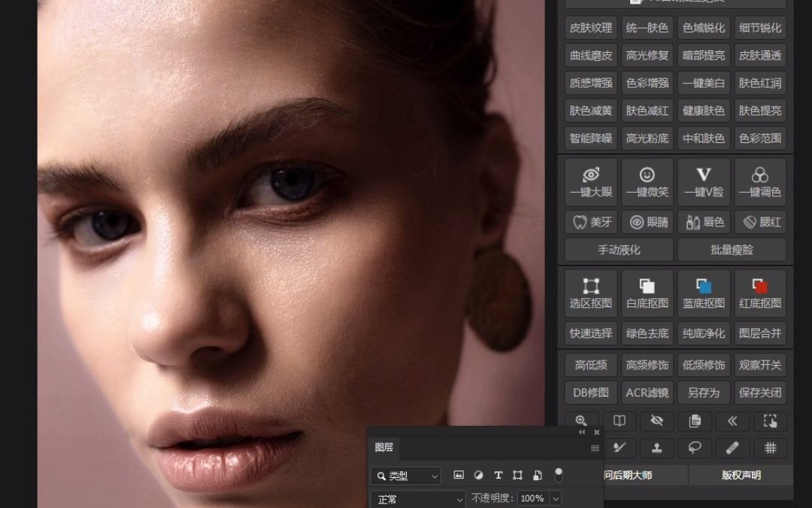
Task: Select the bandage healing icon
Action: point(732,447)
